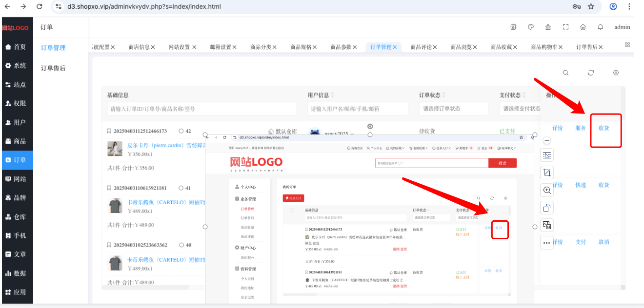Reload the page using the browser refresh button
The width and height of the screenshot is (644, 308).
40,7
